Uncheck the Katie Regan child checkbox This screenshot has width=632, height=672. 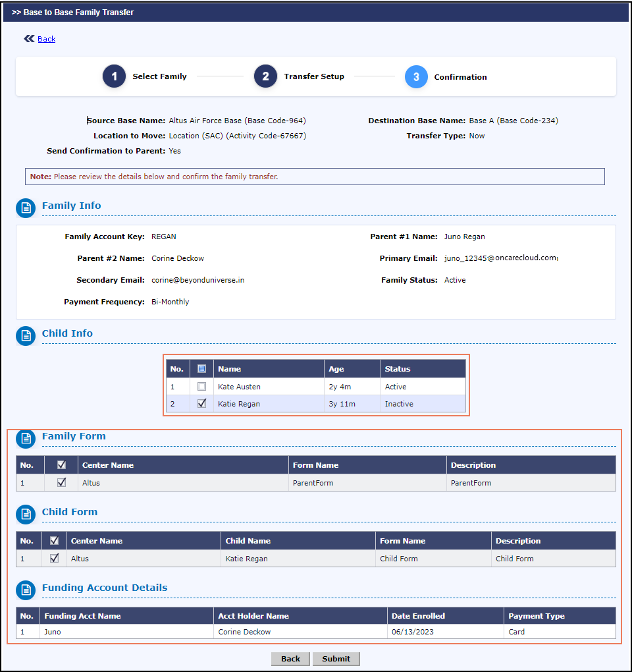[x=201, y=403]
